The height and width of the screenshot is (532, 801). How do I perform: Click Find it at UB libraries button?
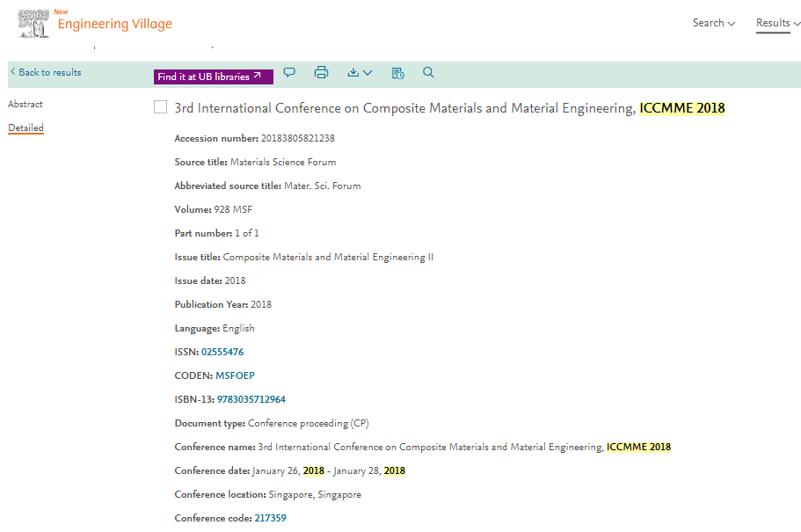coord(214,77)
